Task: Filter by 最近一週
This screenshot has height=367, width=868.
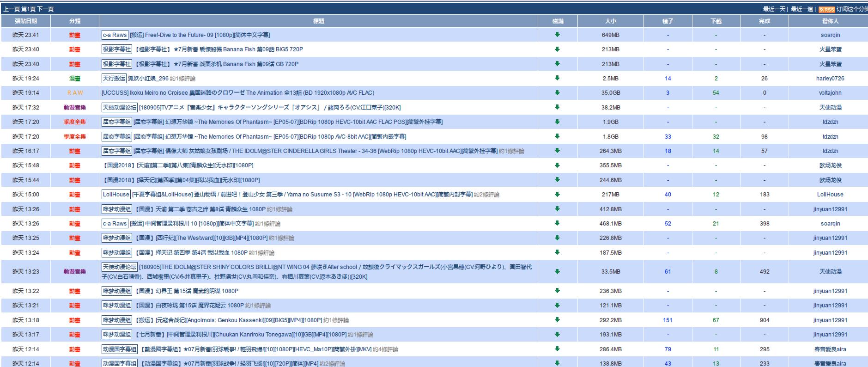Action: [x=801, y=9]
